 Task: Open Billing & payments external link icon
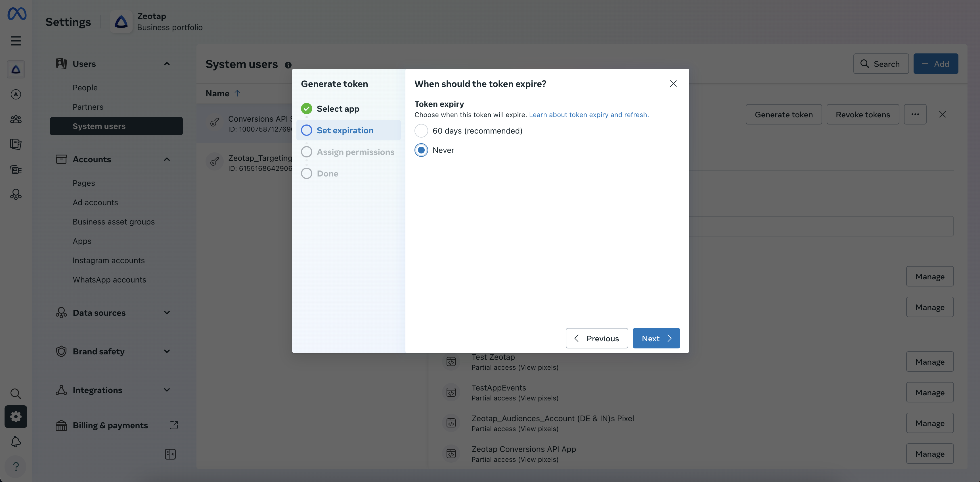(x=173, y=425)
